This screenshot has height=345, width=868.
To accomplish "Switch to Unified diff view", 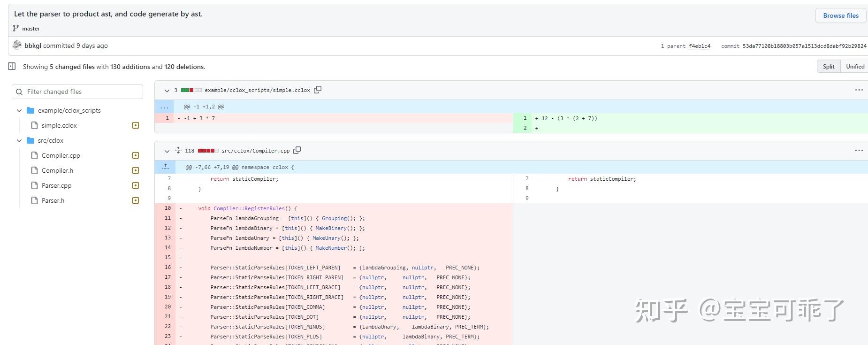I will 854,66.
